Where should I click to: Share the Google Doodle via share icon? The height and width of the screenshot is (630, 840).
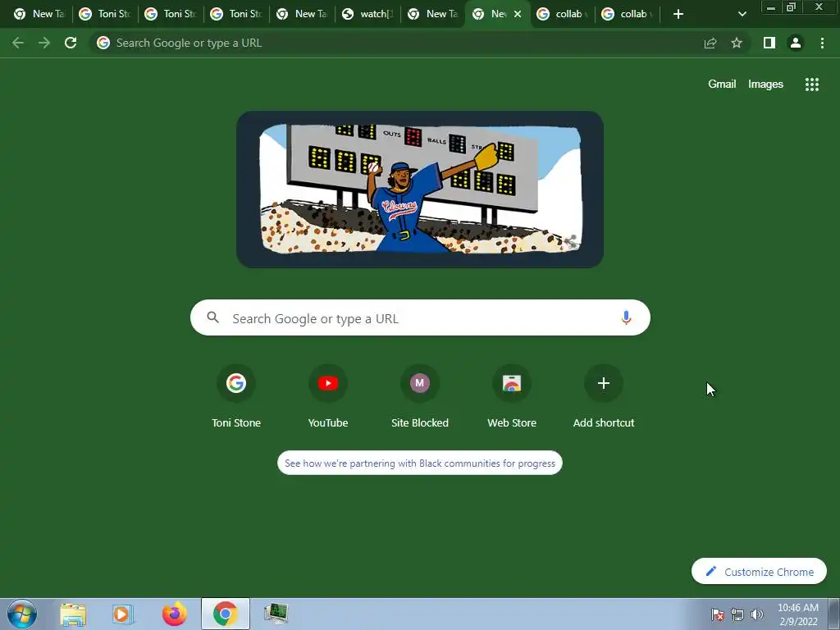pyautogui.click(x=571, y=242)
